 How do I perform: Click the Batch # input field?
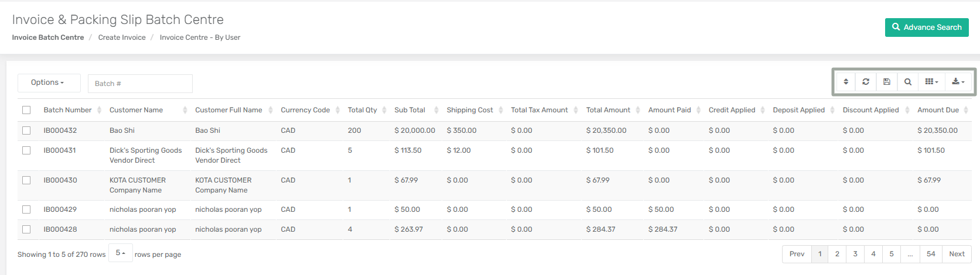(140, 84)
